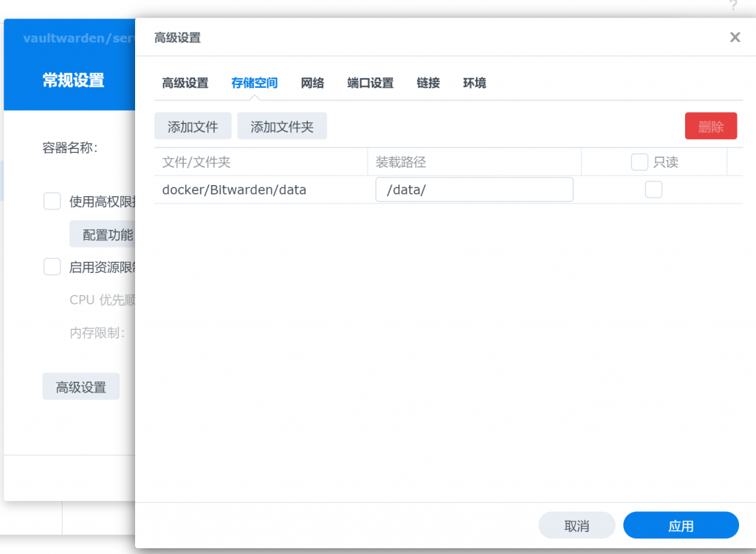Switch to the 链接 tab
Viewport: 756px width, 554px height.
[428, 83]
